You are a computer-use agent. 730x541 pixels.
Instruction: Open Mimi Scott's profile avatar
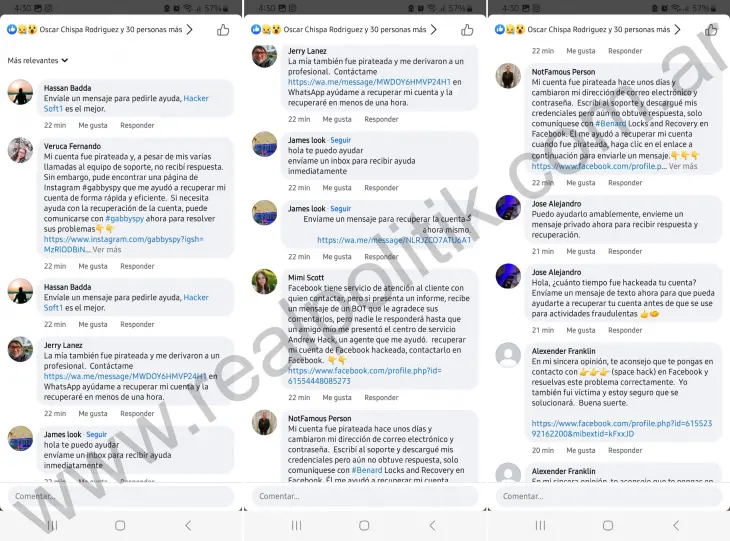click(264, 282)
